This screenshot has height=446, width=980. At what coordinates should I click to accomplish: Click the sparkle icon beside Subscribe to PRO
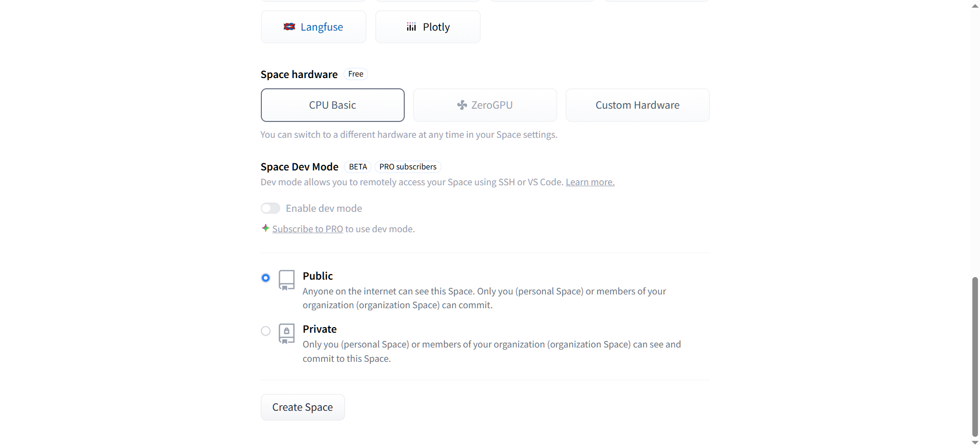[265, 228]
